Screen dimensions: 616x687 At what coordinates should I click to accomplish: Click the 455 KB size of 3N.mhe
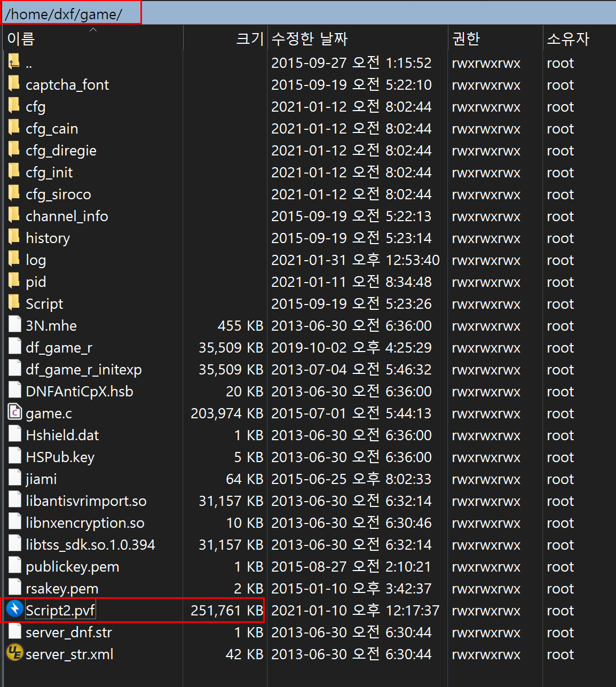coord(240,325)
